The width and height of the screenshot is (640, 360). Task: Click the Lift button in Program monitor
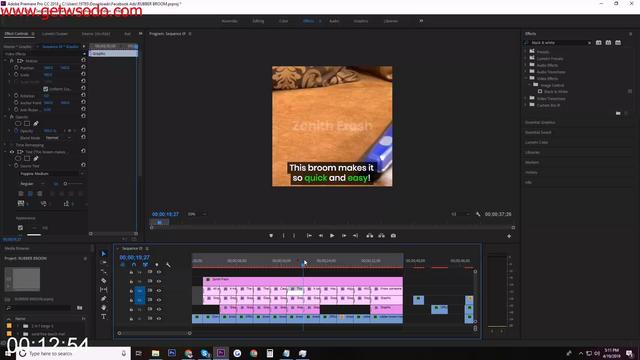point(369,236)
